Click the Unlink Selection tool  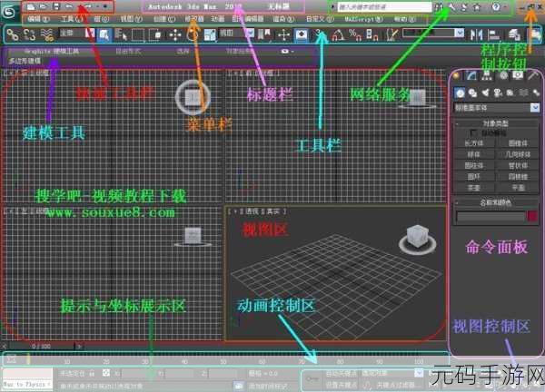pos(29,34)
